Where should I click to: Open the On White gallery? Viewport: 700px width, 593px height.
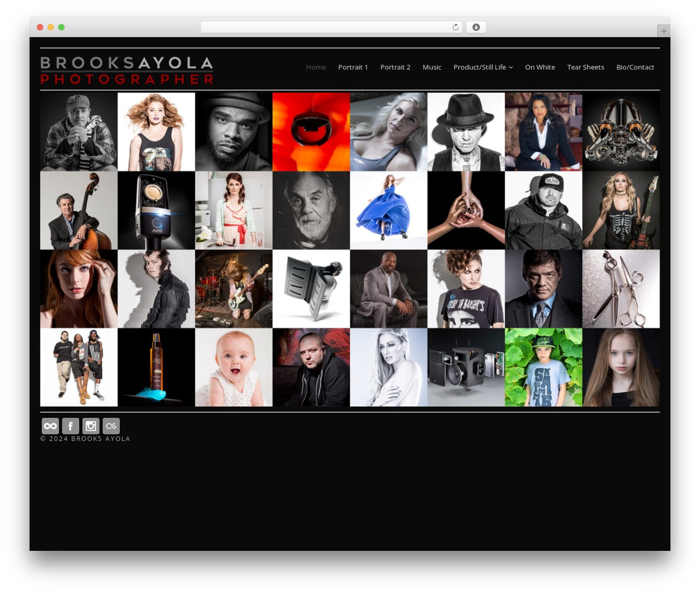coord(540,67)
